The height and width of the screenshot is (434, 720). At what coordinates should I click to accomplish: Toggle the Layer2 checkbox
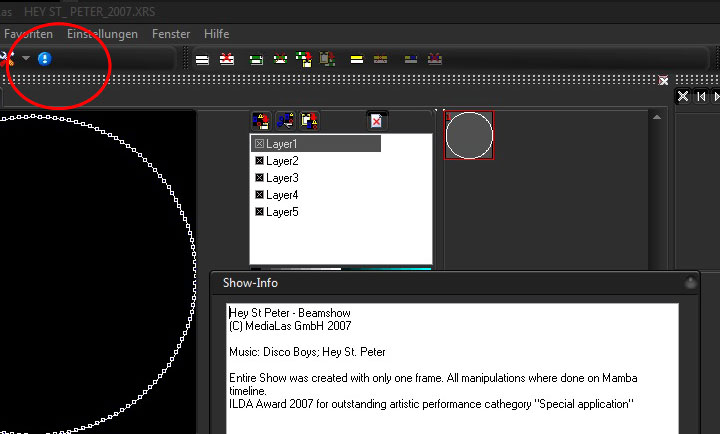tap(259, 161)
